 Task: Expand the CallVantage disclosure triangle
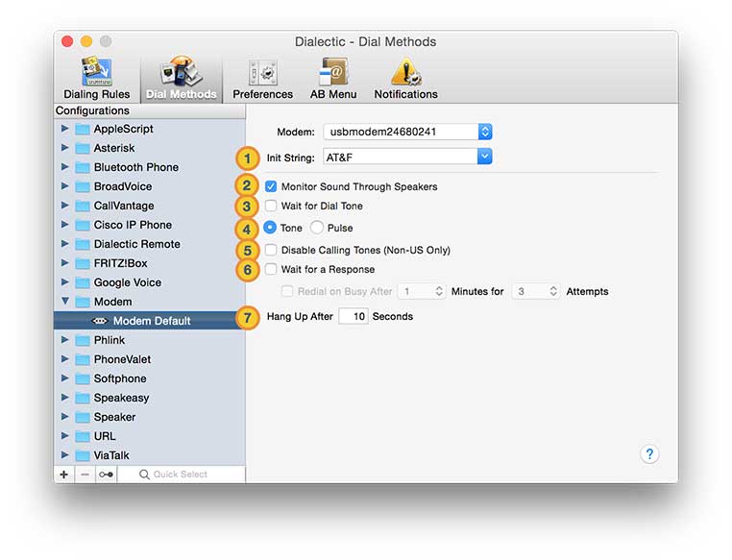65,206
